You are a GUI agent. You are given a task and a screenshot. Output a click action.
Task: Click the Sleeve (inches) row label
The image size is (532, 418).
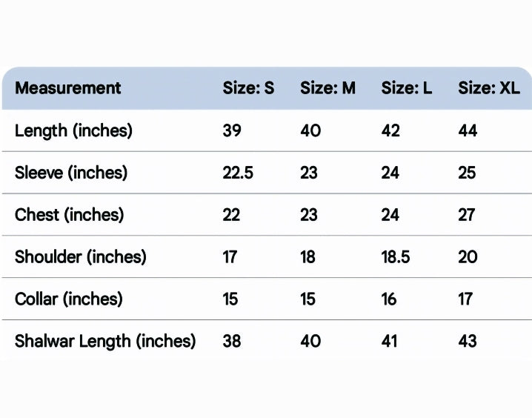[x=71, y=173]
